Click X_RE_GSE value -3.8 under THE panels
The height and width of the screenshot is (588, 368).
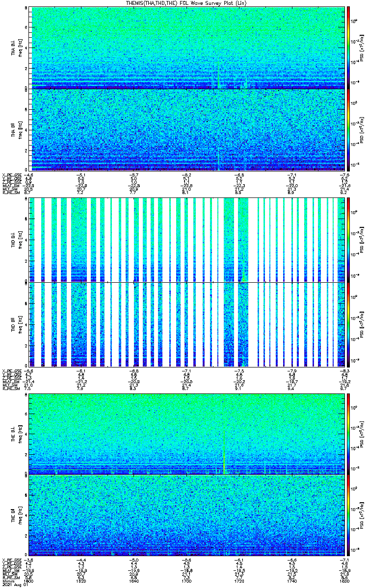coord(29,561)
